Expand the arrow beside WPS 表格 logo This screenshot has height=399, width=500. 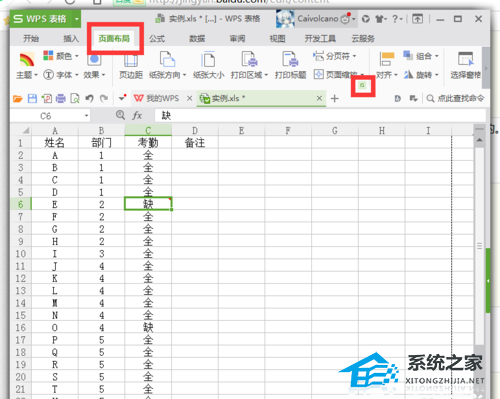click(77, 19)
